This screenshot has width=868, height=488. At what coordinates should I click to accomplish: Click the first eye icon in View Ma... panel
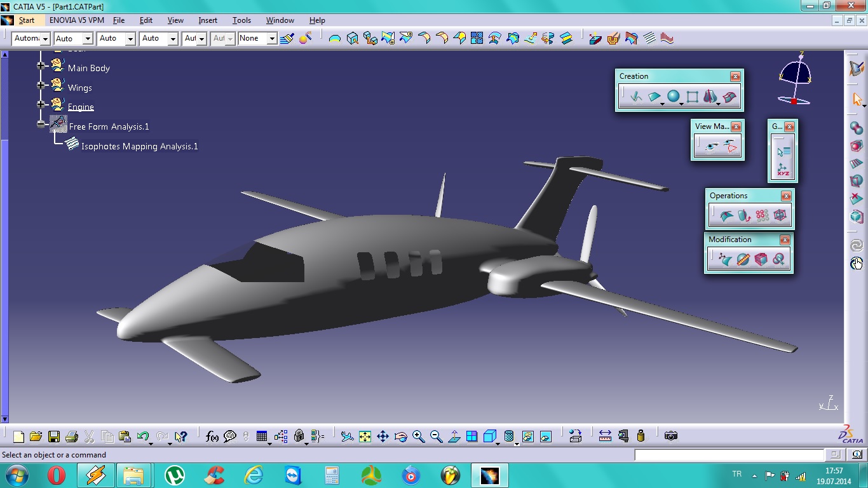(x=713, y=147)
